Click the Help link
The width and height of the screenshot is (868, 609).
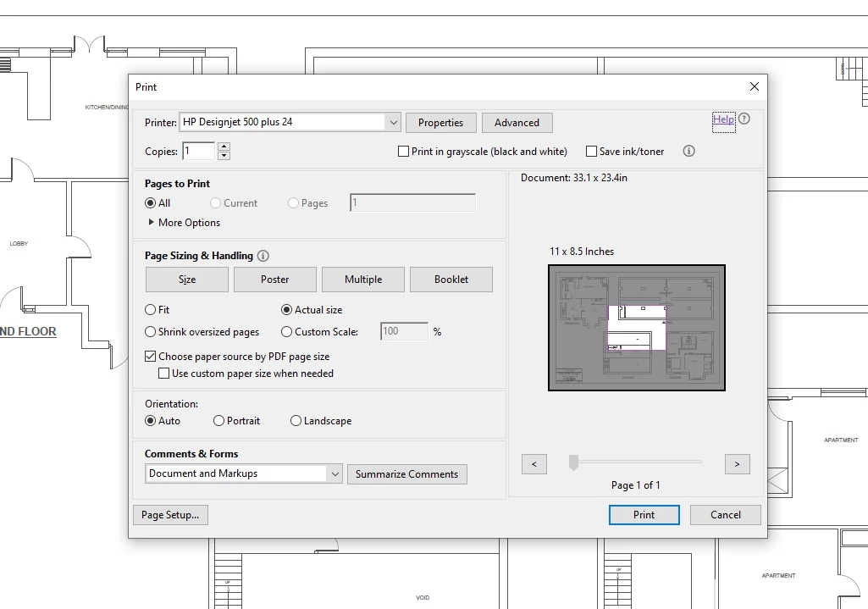click(723, 119)
